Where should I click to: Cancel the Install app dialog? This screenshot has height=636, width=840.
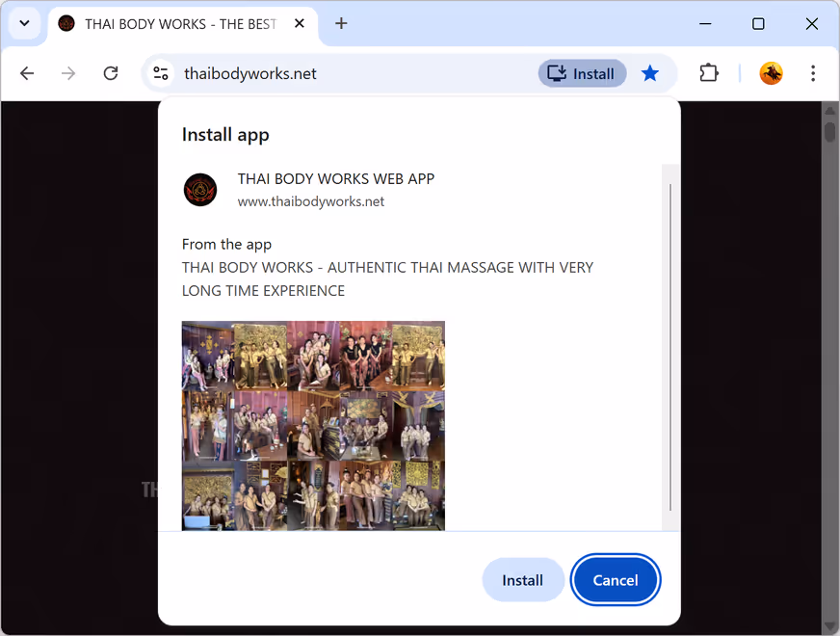[x=615, y=580]
